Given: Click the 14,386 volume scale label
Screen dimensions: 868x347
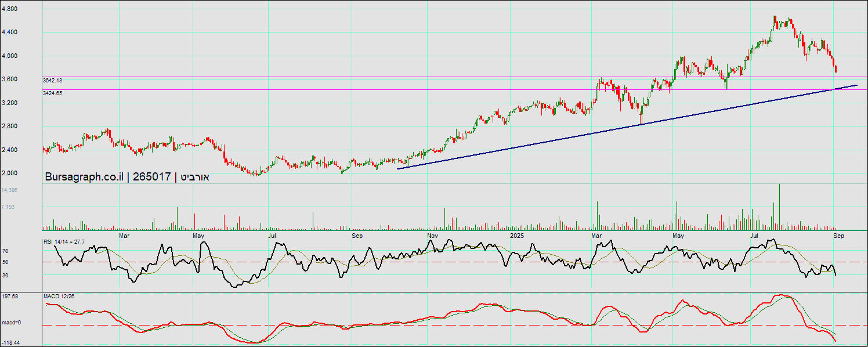Looking at the screenshot, I should pyautogui.click(x=9, y=190).
